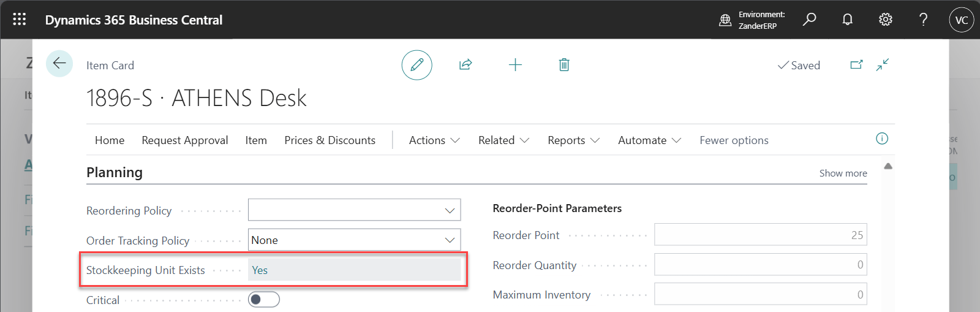This screenshot has width=980, height=312.
Task: Click the scrollbar up arrow
Action: point(888,166)
